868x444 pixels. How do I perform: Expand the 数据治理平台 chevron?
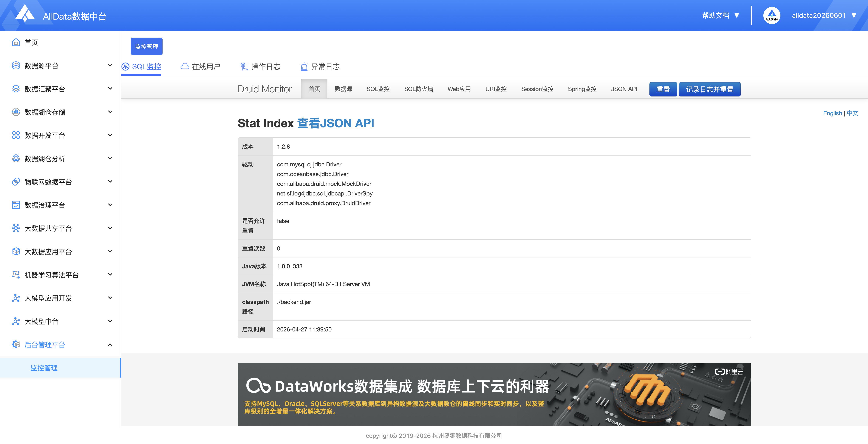point(110,205)
